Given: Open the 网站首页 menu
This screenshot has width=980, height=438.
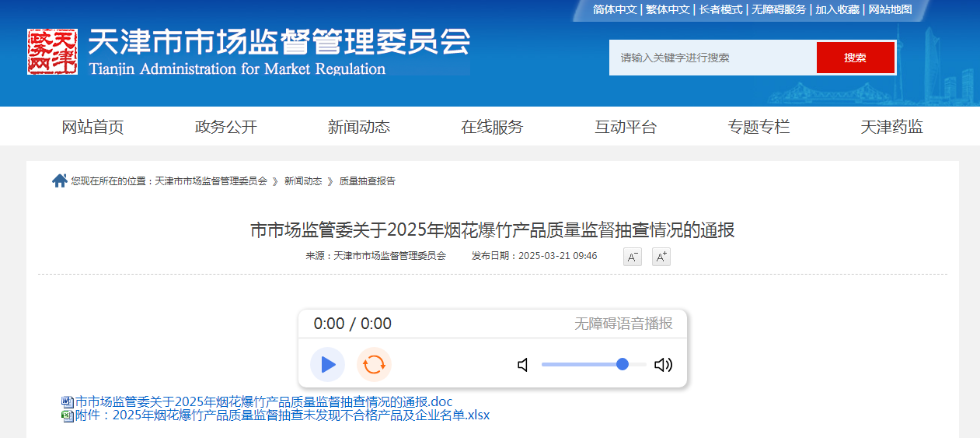Looking at the screenshot, I should click(92, 127).
